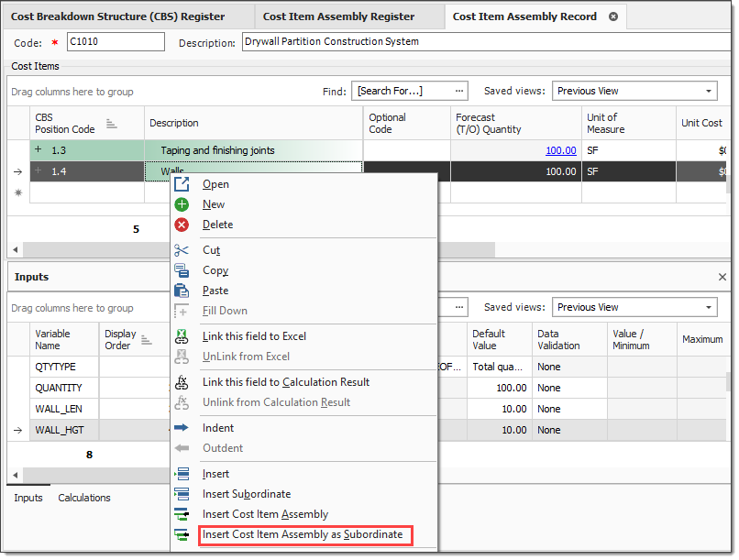Viewport: 739px width, 560px height.
Task: Switch to the Calculations tab at bottom
Action: click(x=84, y=498)
